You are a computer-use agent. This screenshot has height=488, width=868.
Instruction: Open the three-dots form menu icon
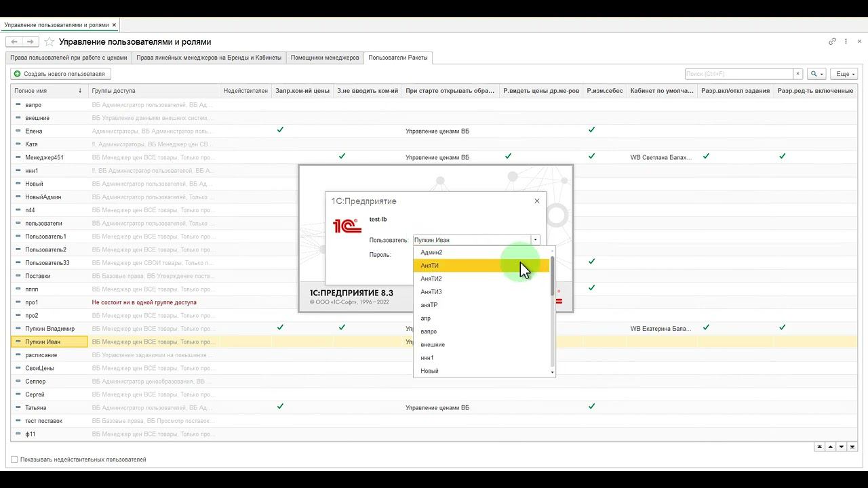[x=846, y=41]
